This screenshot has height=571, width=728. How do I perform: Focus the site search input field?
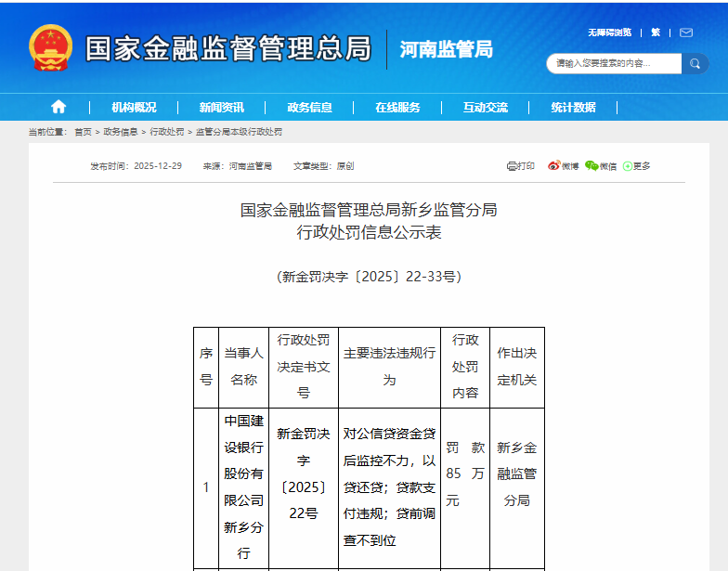614,63
